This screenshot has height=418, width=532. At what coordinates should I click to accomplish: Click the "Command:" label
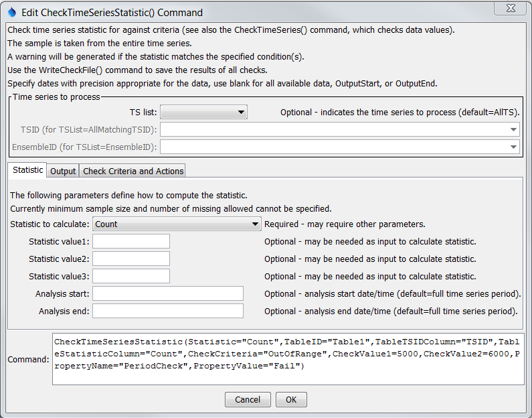tap(29, 359)
